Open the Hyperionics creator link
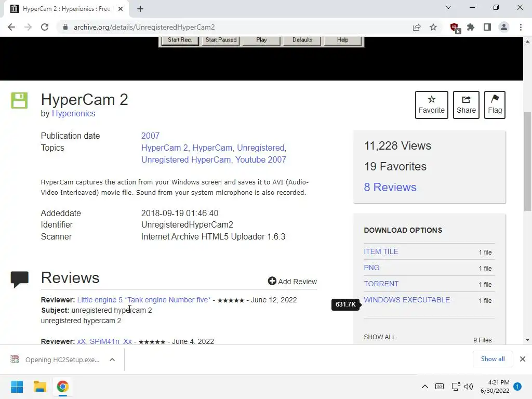The image size is (532, 399). tap(73, 114)
